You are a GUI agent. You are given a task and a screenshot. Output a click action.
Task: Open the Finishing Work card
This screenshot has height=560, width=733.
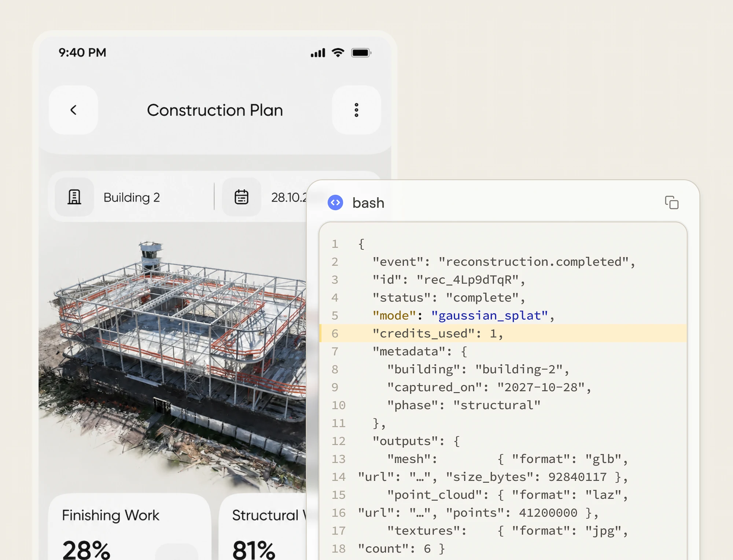coord(130,527)
